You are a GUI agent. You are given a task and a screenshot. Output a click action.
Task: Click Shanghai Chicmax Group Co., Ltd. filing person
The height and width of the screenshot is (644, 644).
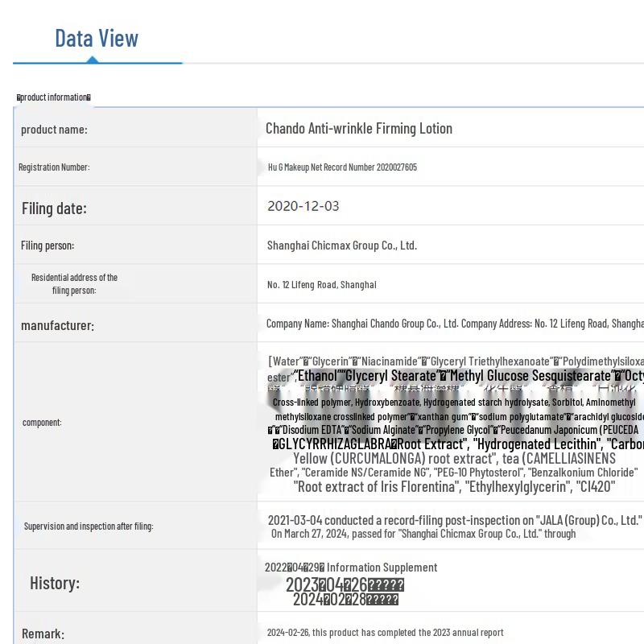341,246
